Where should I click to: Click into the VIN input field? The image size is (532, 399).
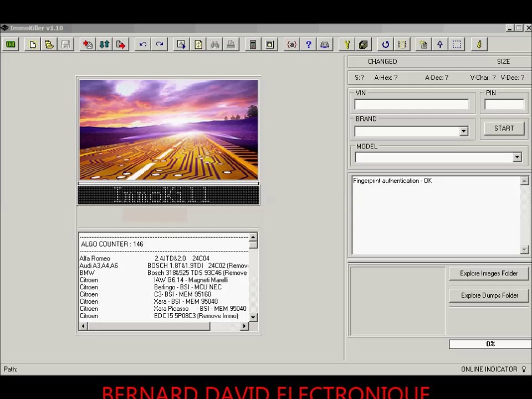pos(412,105)
